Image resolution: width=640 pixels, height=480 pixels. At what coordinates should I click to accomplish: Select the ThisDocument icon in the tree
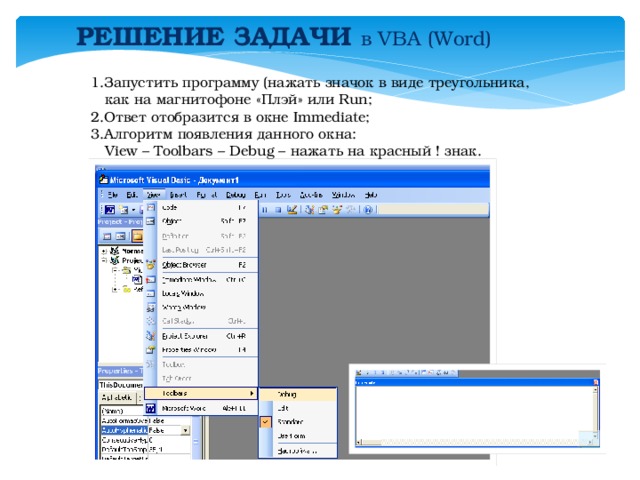[137, 280]
